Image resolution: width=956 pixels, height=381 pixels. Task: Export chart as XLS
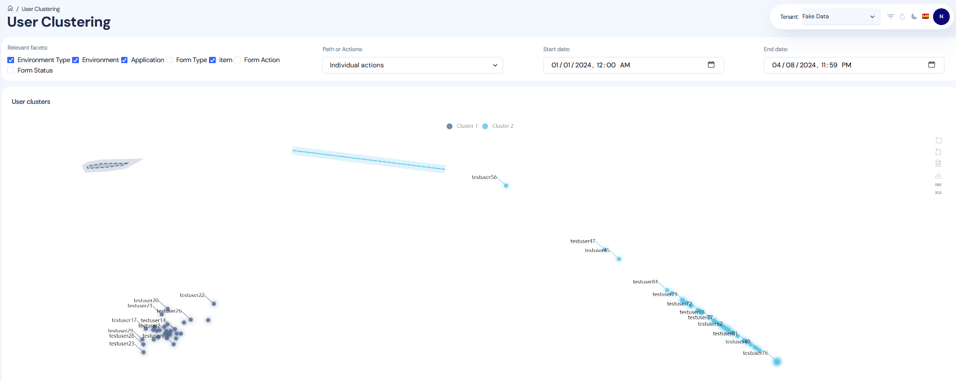938,192
